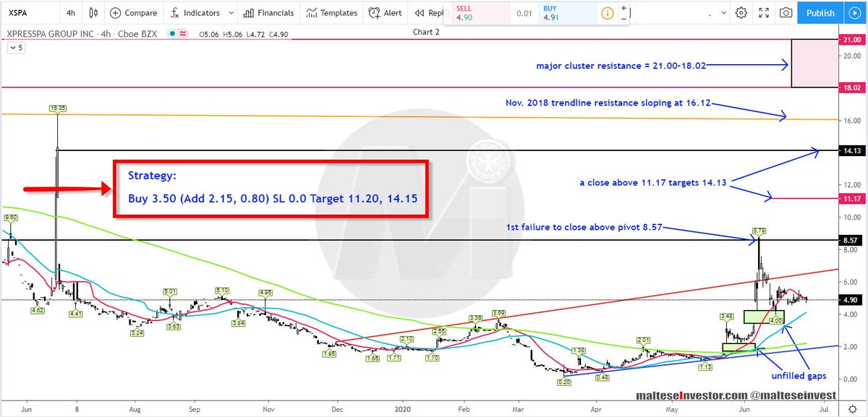Expand the Indicators favorites dropdown arrow
Screen dimensions: 868x417
[230, 13]
